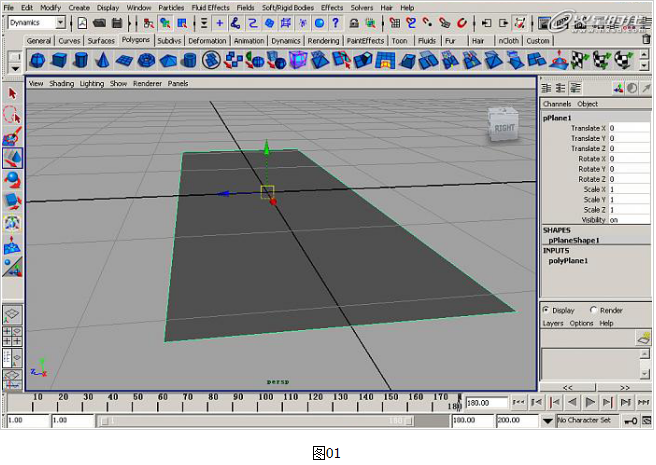Click the New Scene icon
This screenshot has height=465, width=656.
tap(82, 23)
